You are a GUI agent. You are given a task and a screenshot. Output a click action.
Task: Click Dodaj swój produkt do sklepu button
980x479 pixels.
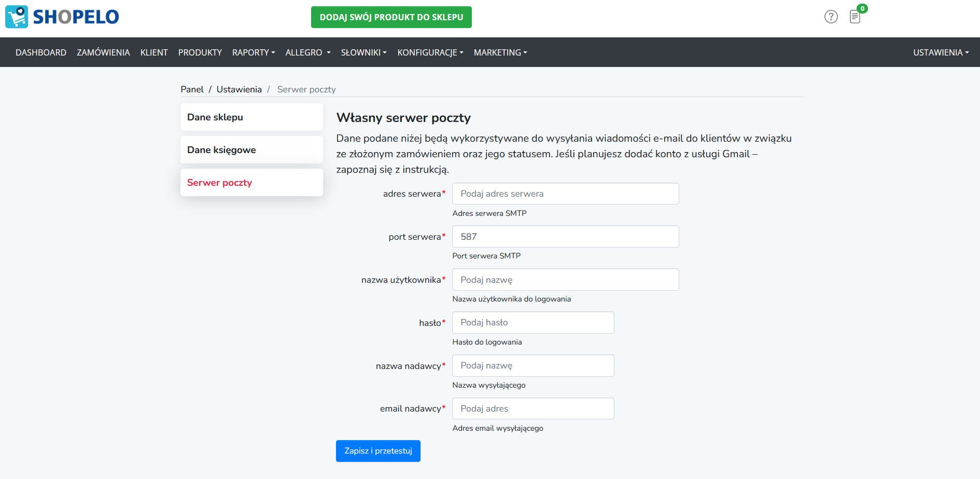pos(391,17)
